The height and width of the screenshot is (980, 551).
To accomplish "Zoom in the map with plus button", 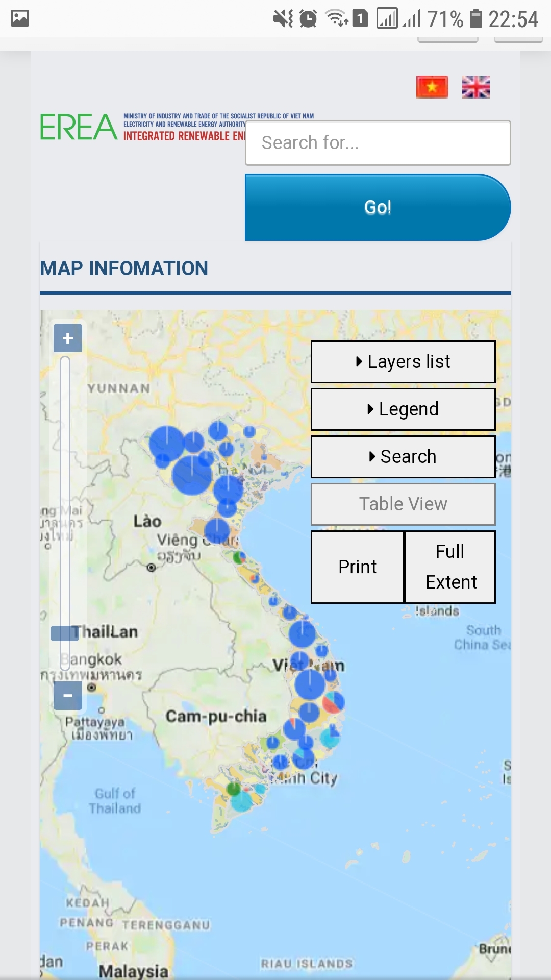I will (68, 338).
